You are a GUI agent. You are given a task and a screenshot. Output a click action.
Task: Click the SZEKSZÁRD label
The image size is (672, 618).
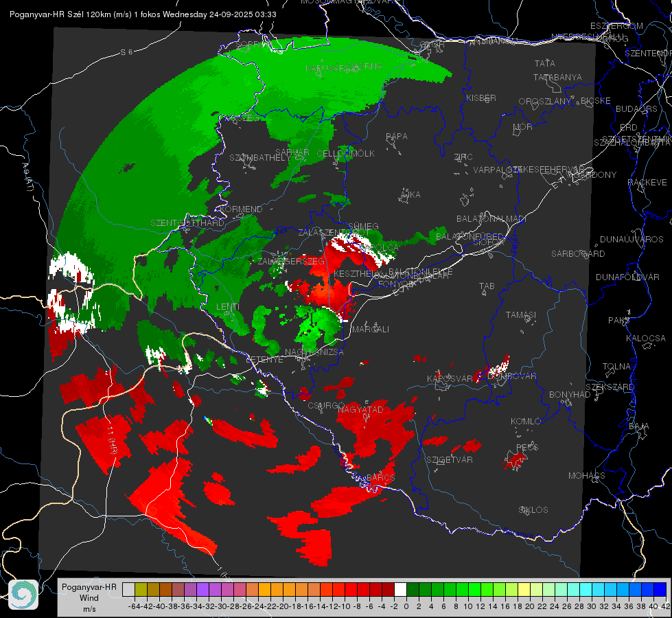tap(610, 387)
